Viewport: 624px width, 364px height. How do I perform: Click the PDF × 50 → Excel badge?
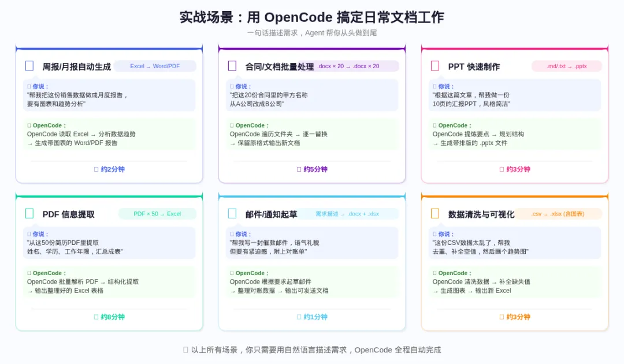[157, 214]
